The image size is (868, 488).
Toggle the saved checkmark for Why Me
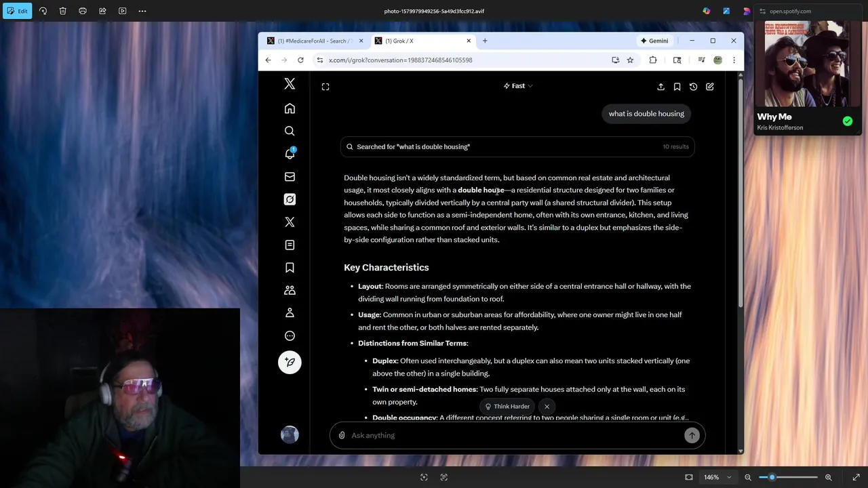pyautogui.click(x=848, y=121)
